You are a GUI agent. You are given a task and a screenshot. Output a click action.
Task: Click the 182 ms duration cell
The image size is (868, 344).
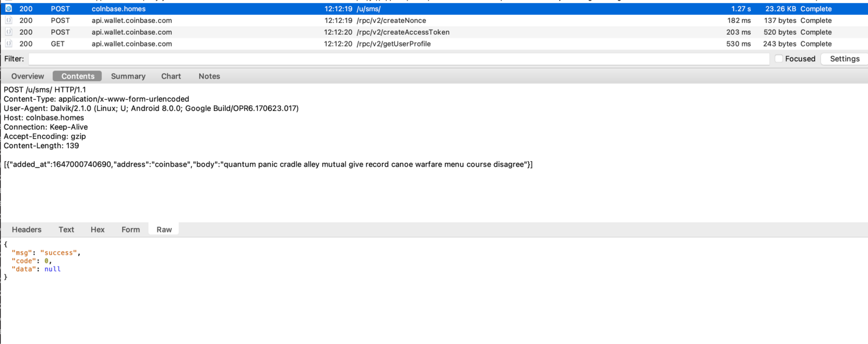(739, 20)
